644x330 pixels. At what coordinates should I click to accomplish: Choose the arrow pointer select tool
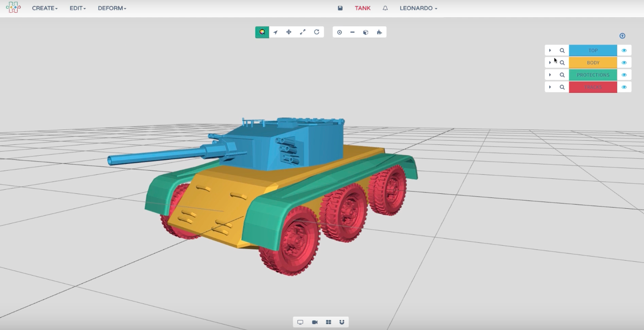[276, 32]
